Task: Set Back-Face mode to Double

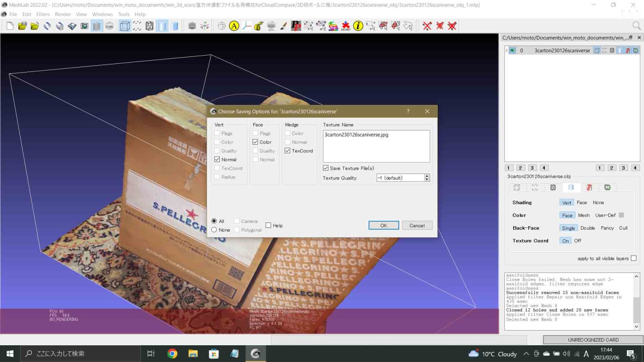Action: click(588, 228)
